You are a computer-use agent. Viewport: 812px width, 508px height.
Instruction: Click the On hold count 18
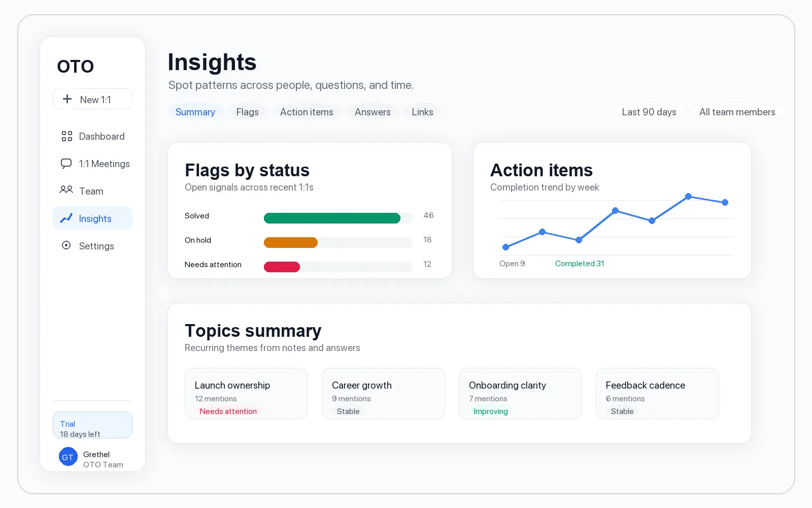[427, 240]
